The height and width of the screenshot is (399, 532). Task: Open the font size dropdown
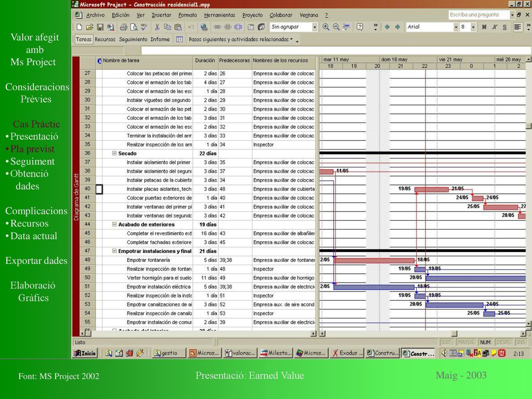pos(473,27)
